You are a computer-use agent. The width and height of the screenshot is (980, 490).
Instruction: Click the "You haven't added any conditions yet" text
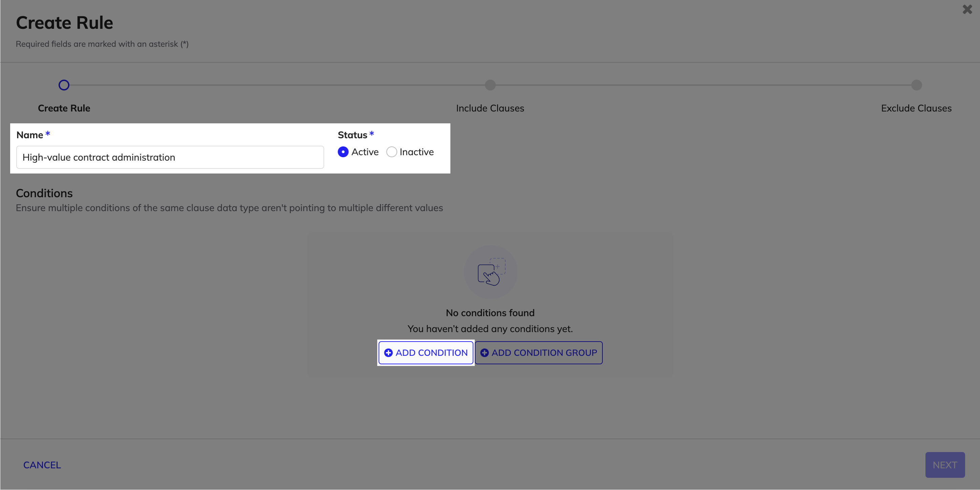point(490,329)
